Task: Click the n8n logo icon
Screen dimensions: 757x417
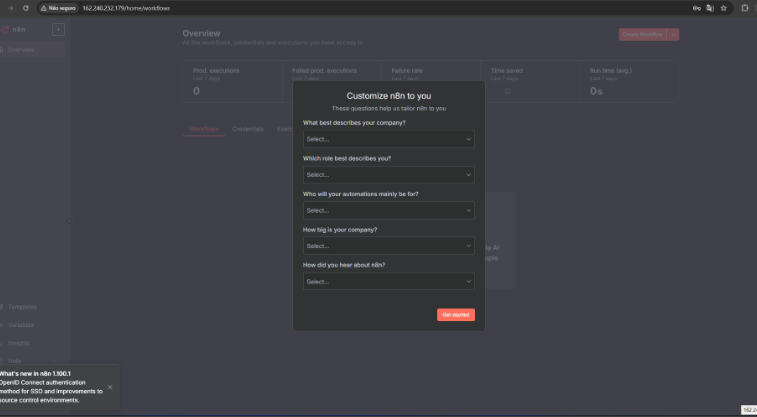Action: (x=5, y=29)
